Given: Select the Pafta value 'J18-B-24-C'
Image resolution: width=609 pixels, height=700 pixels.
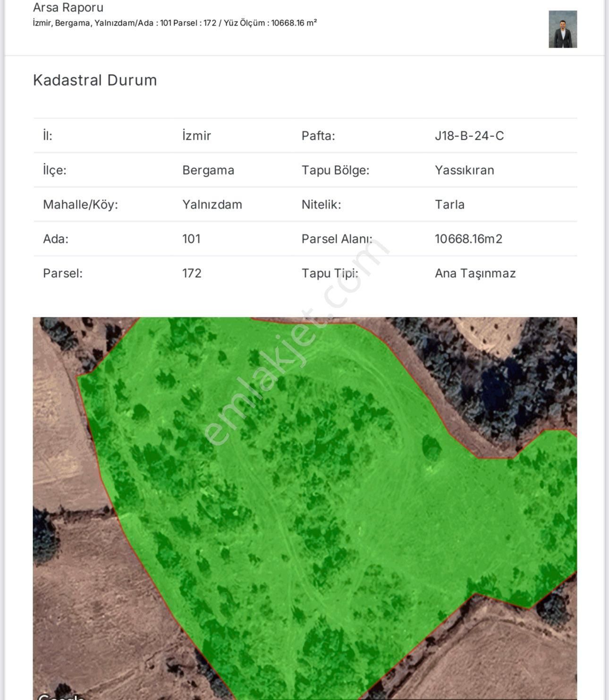Looking at the screenshot, I should 469,136.
